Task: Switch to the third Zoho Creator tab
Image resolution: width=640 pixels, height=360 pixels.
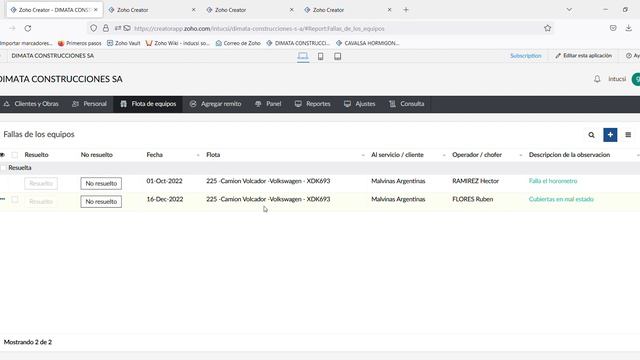Action: click(x=250, y=9)
